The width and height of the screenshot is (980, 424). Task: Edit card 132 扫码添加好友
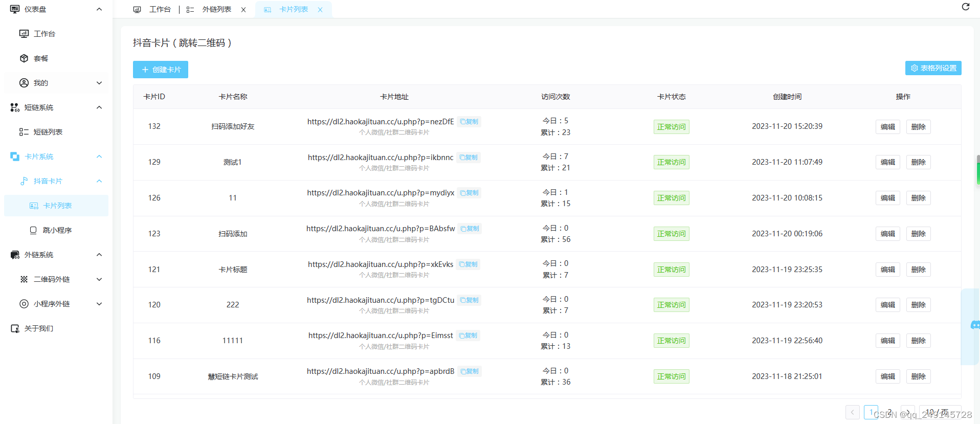pyautogui.click(x=888, y=127)
